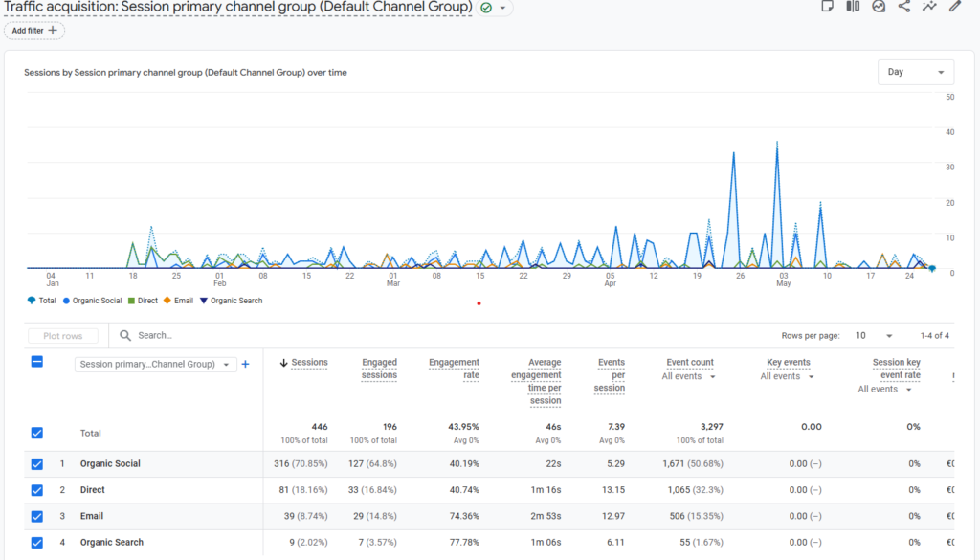Open the Insights icon in top toolbar
The width and height of the screenshot is (980, 560).
(879, 7)
